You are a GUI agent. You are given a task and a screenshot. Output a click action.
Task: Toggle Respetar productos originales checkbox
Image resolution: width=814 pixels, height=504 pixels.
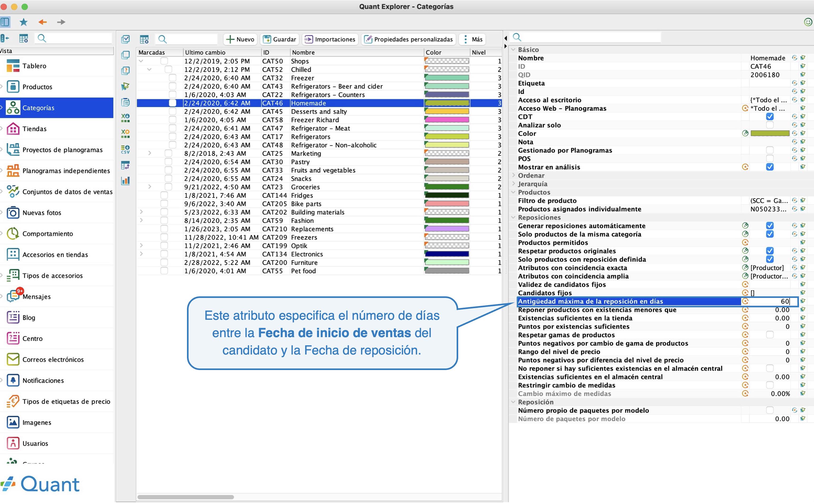pos(770,251)
